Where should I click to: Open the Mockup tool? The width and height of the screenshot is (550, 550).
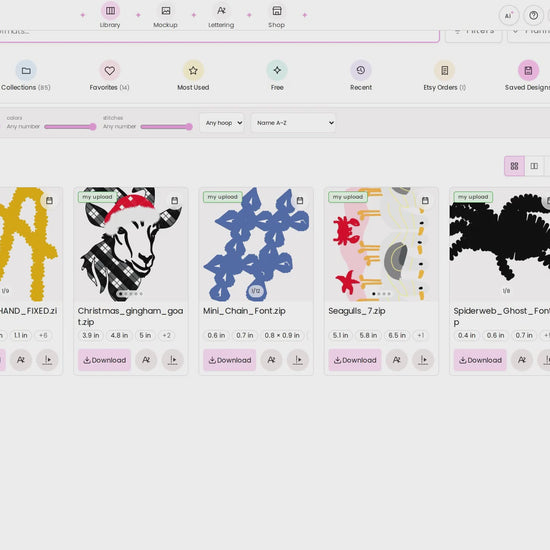166,15
